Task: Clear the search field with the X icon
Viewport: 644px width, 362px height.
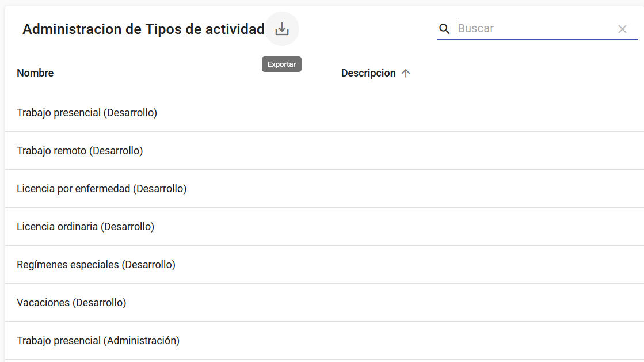Action: (622, 29)
